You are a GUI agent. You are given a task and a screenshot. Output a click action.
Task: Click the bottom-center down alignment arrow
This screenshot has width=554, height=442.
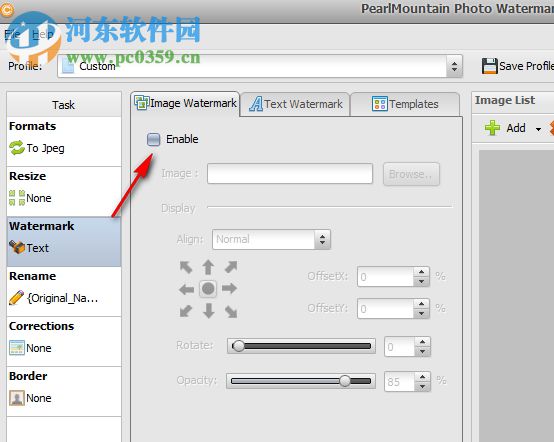tap(208, 311)
